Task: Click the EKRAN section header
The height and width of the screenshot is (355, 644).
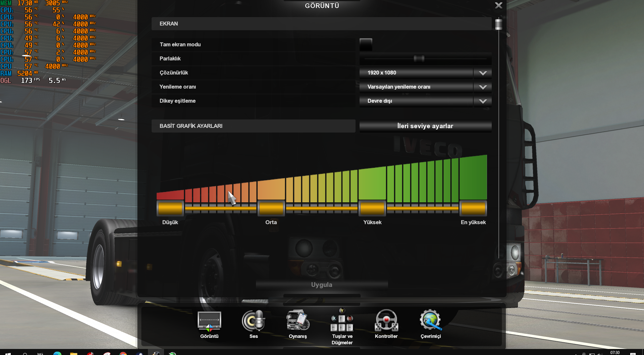Action: (321, 24)
